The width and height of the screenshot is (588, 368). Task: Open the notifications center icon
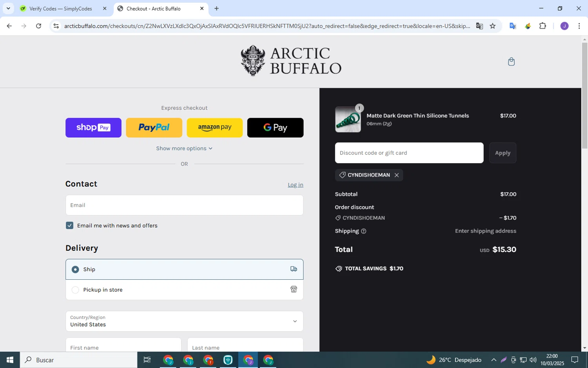tap(575, 360)
